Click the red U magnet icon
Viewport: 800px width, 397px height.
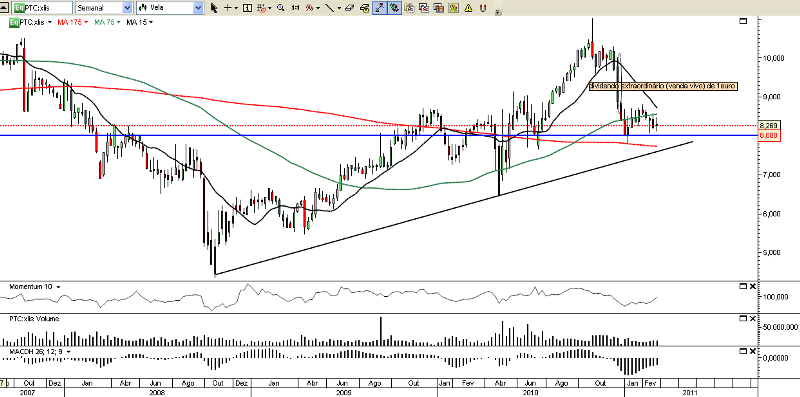click(483, 8)
